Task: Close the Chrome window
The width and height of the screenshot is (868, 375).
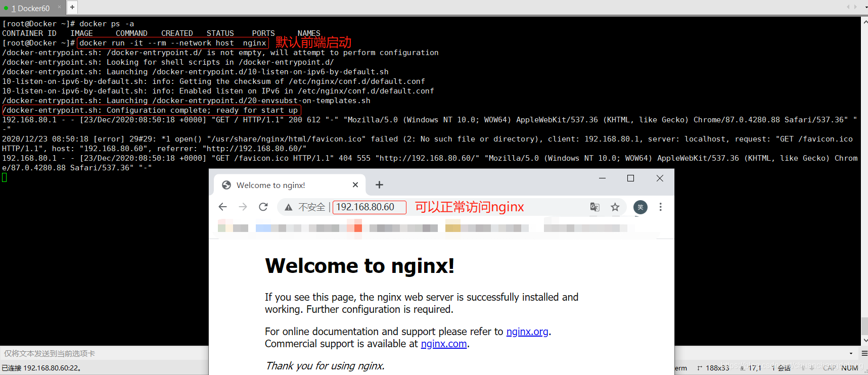Action: pos(660,178)
